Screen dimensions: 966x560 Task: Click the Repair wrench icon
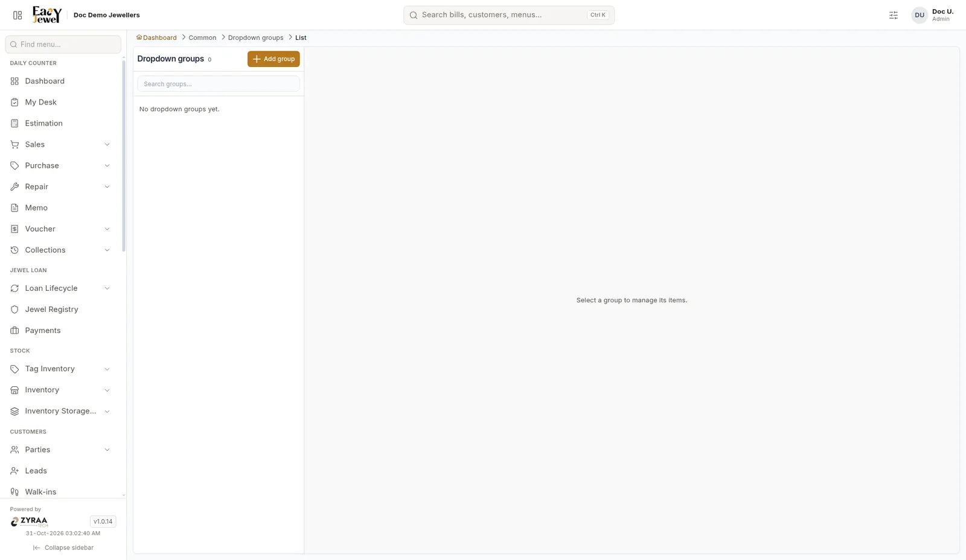tap(14, 186)
